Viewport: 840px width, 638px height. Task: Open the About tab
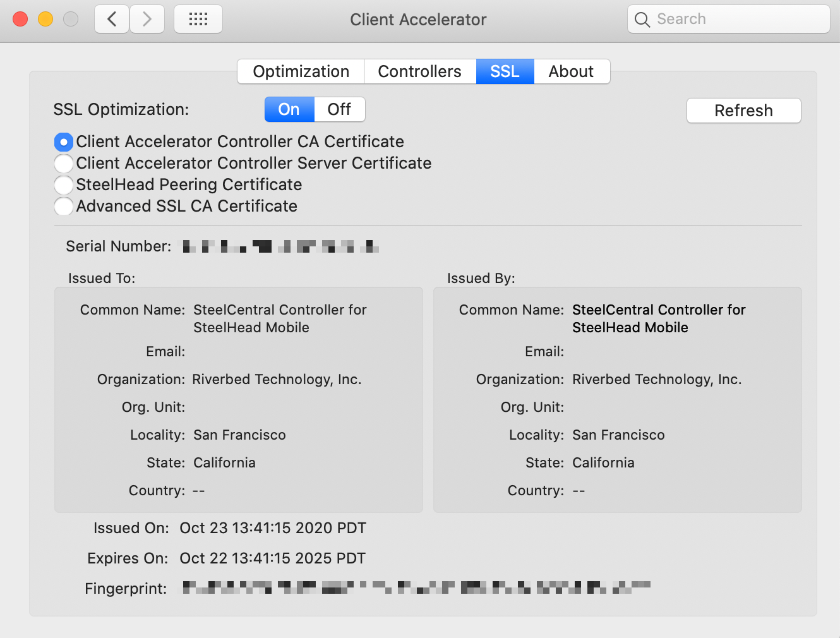(x=572, y=71)
